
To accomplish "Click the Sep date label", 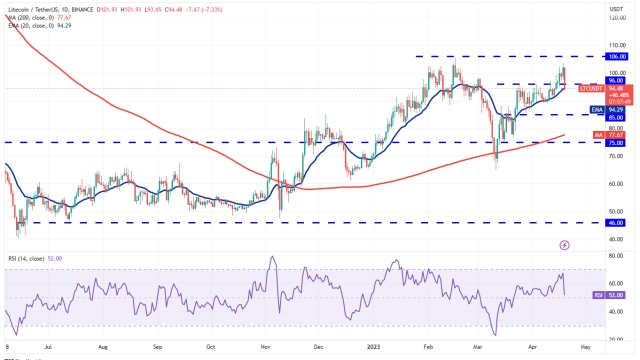I will click(x=158, y=347).
